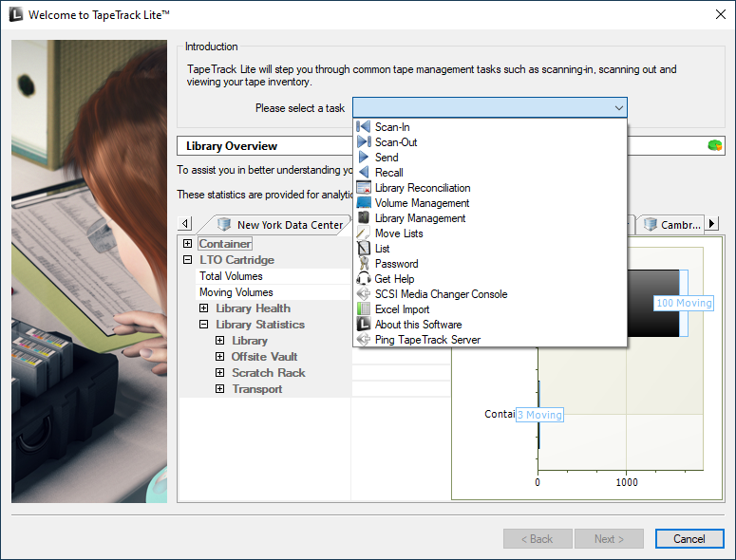Click the LTO Cartridge tree label
Image resolution: width=736 pixels, height=560 pixels.
(236, 259)
